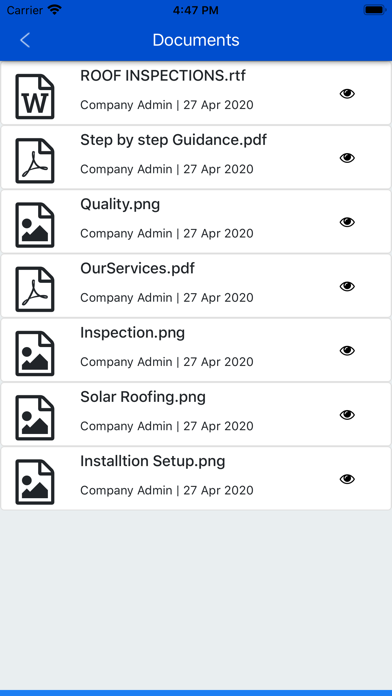Go back using the header chevron
The height and width of the screenshot is (696, 392).
25,40
